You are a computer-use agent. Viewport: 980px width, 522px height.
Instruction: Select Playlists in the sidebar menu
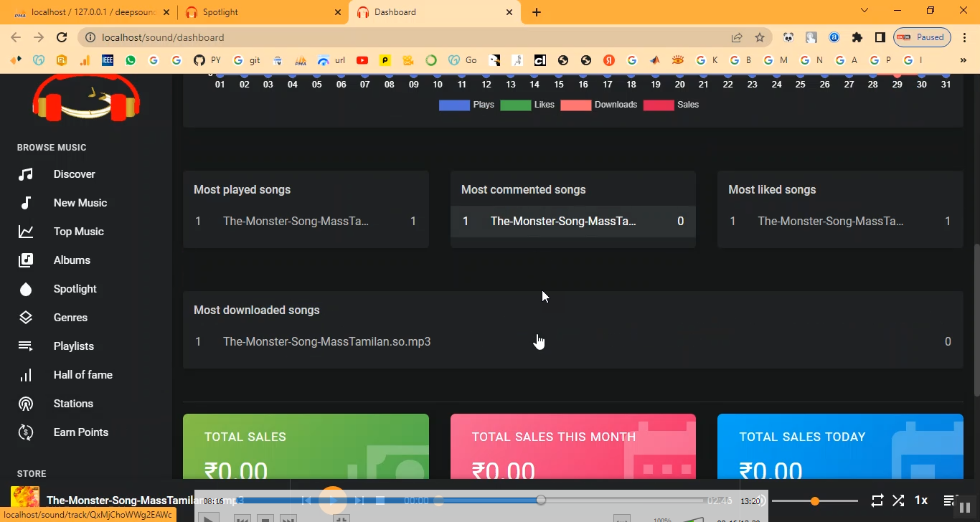pos(73,346)
